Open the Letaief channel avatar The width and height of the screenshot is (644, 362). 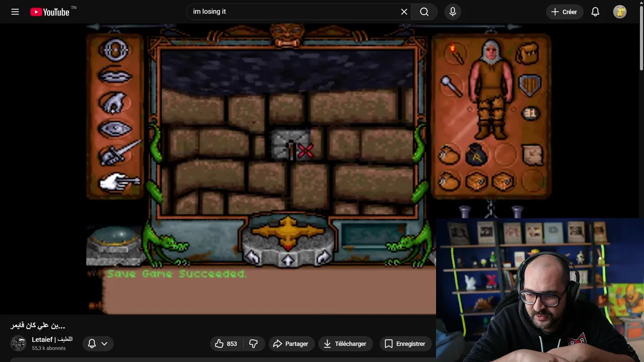[x=19, y=343]
